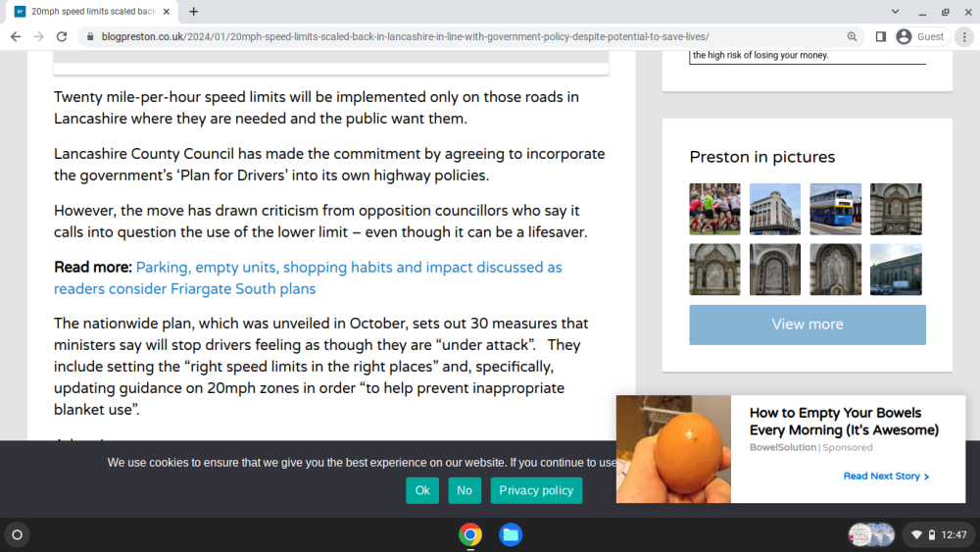Viewport: 980px width, 552px height.
Task: Open the blue double-decker bus thumbnail
Action: [x=836, y=209]
